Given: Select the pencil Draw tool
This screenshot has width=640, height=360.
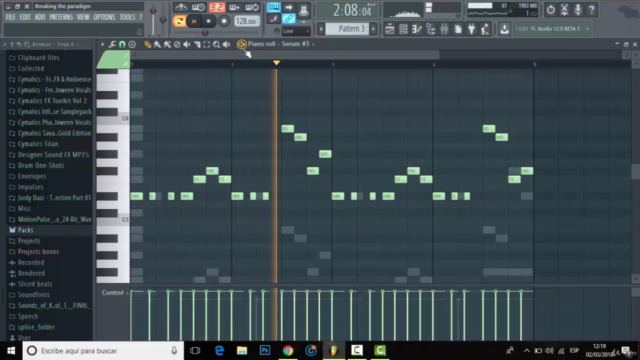Looking at the screenshot, I should pyautogui.click(x=147, y=44).
